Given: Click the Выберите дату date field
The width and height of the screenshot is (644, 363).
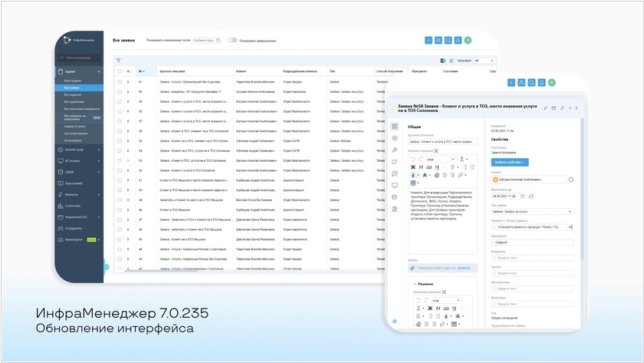Looking at the screenshot, I should tap(206, 40).
